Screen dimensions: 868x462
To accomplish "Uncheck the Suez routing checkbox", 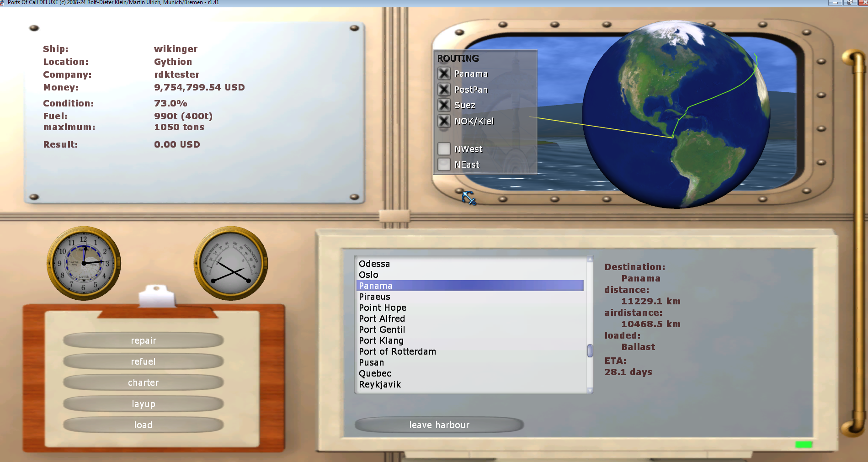I will (444, 105).
